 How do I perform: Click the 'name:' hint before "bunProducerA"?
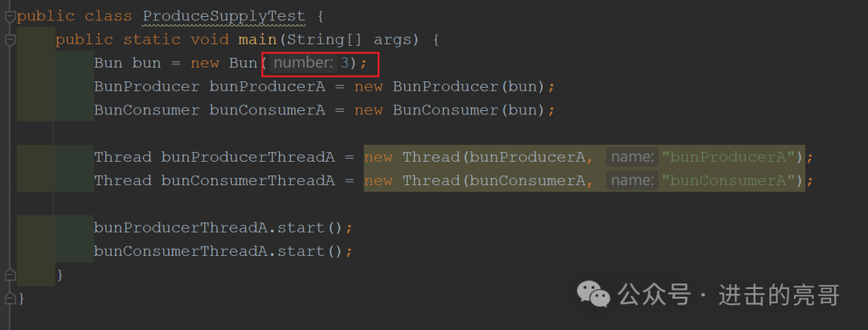pos(631,157)
